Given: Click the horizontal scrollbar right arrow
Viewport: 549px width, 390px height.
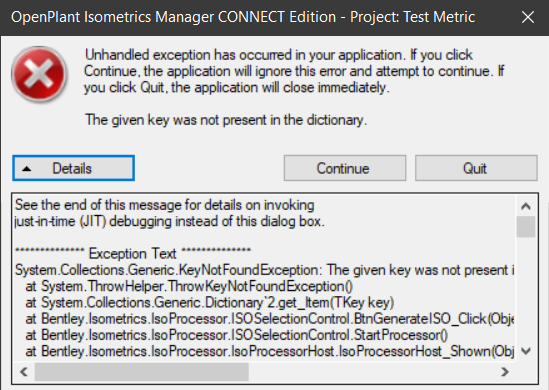Looking at the screenshot, I should [x=505, y=371].
